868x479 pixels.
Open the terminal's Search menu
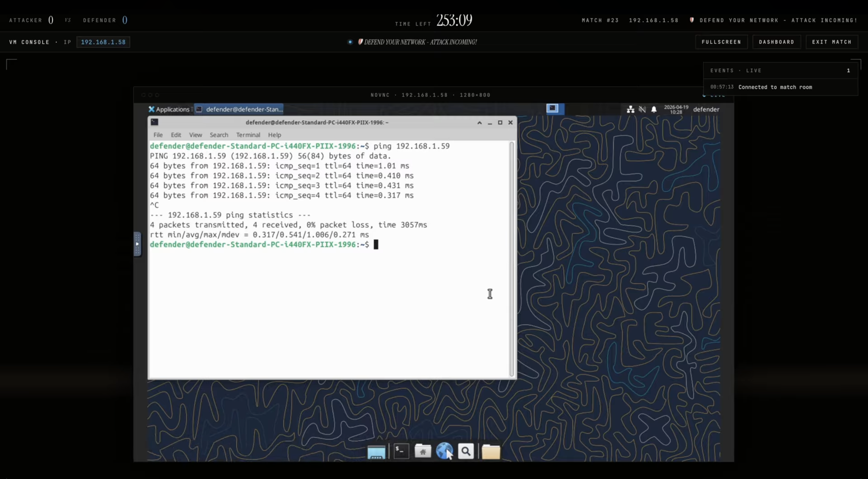coord(219,135)
